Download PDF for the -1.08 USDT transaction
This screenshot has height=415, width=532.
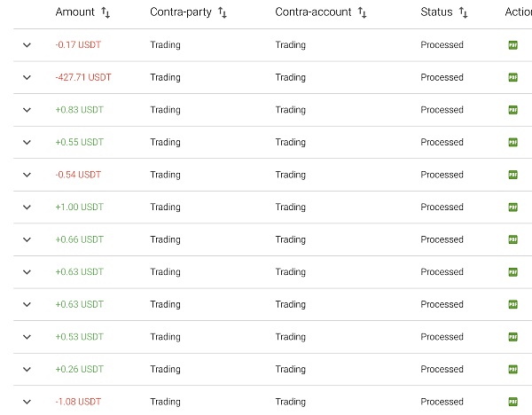512,402
